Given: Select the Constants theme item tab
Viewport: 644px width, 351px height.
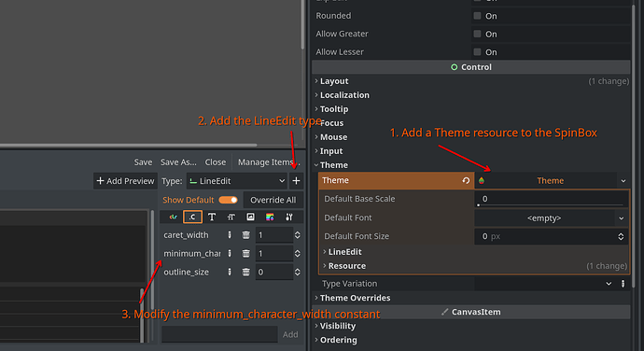Looking at the screenshot, I should 192,217.
